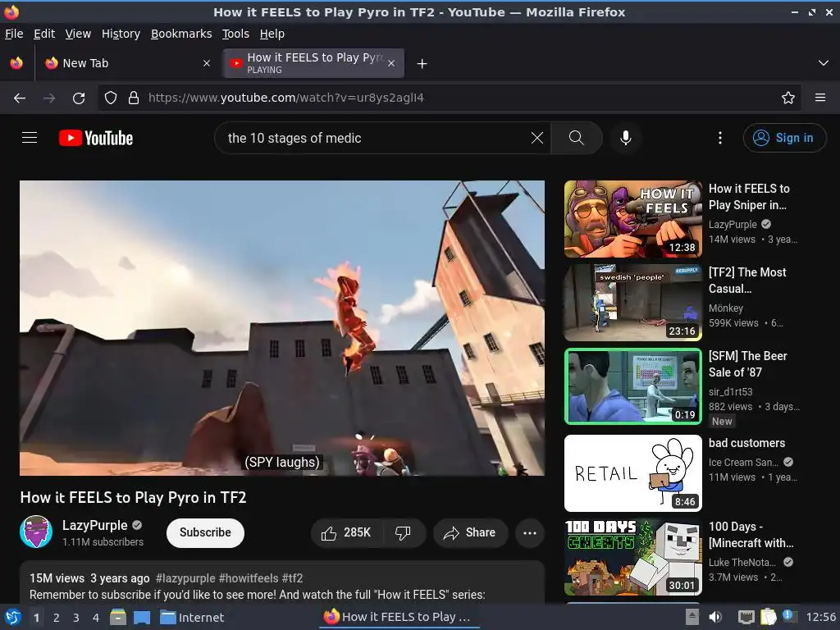This screenshot has height=630, width=840.
Task: Open the Edit menu
Action: [44, 34]
